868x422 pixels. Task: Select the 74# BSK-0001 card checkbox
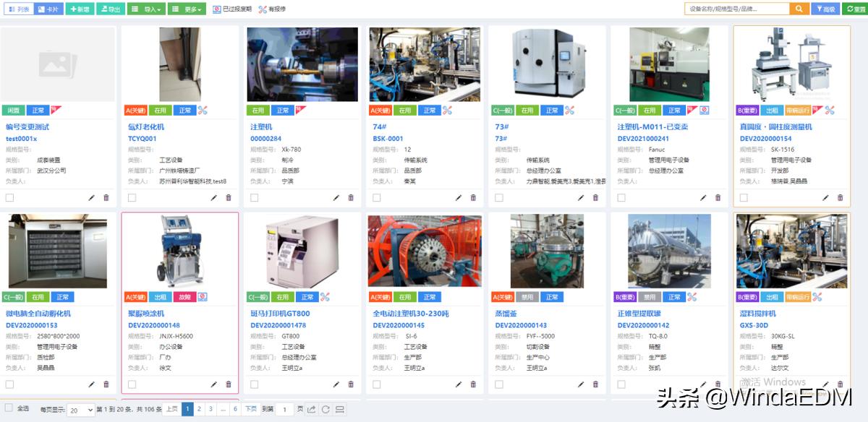pyautogui.click(x=376, y=197)
